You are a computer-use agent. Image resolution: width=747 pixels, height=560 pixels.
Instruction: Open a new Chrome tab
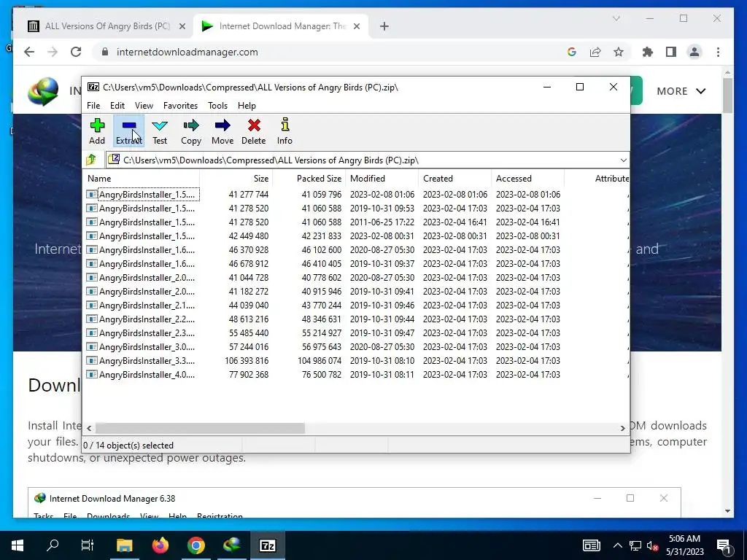[384, 26]
